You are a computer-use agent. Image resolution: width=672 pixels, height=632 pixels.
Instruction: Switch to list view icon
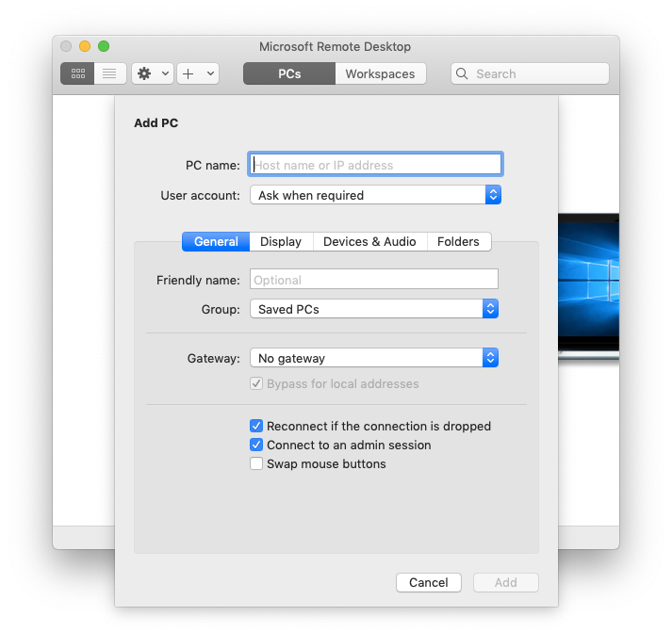point(109,73)
